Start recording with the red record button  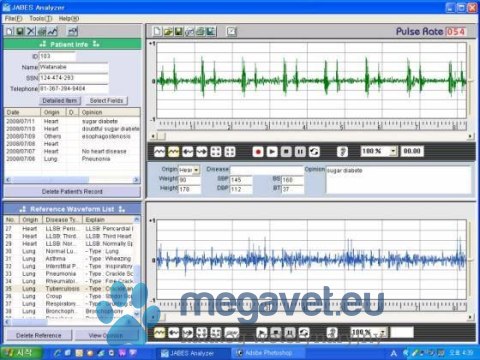[258, 152]
